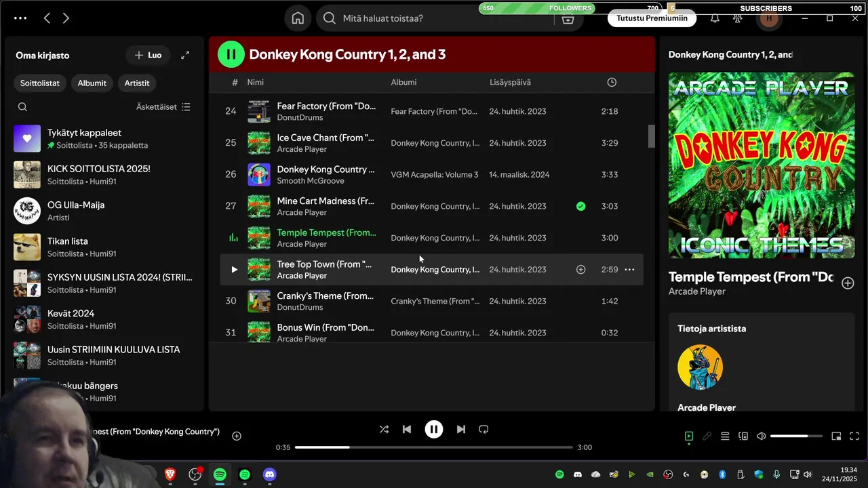Toggle shuffle playback
This screenshot has width=868, height=488.
[x=384, y=429]
